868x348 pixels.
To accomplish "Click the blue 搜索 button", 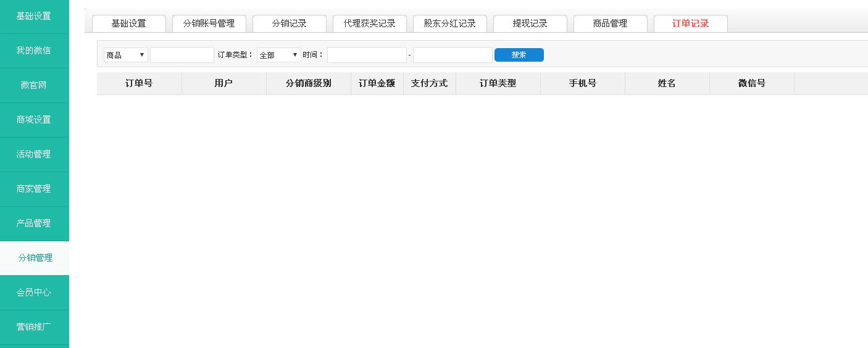I will (x=519, y=55).
